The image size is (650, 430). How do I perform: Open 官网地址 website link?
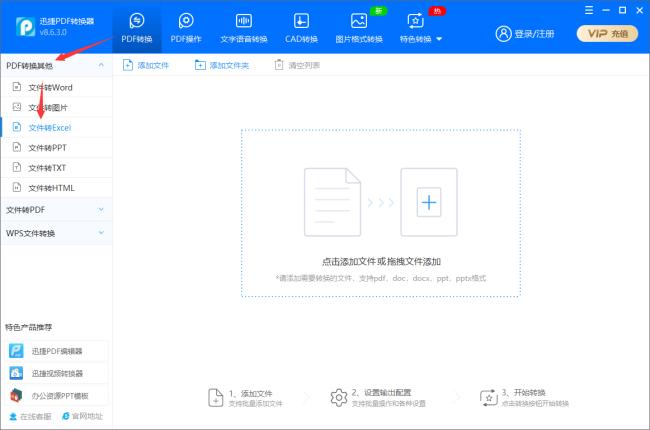(82, 416)
